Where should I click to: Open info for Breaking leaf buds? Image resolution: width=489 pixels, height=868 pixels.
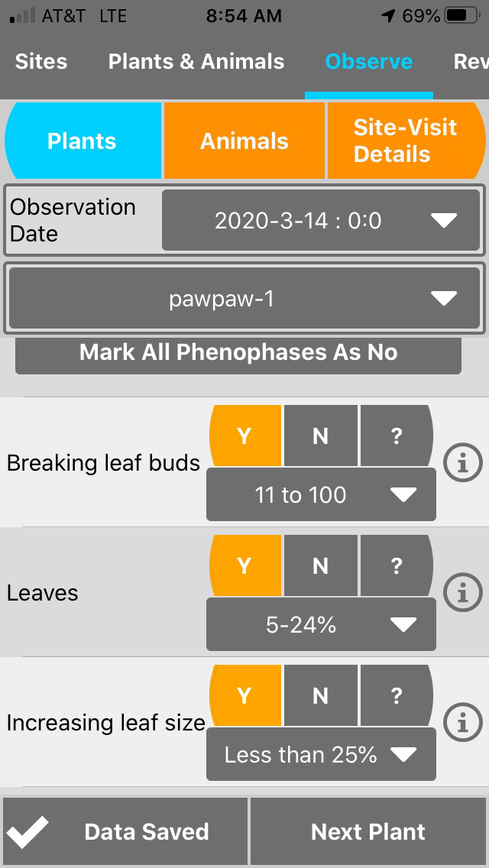(x=463, y=463)
